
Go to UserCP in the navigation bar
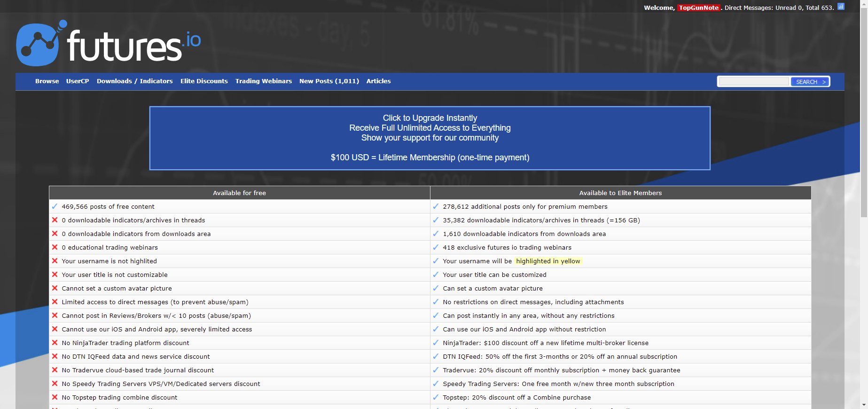tap(78, 81)
